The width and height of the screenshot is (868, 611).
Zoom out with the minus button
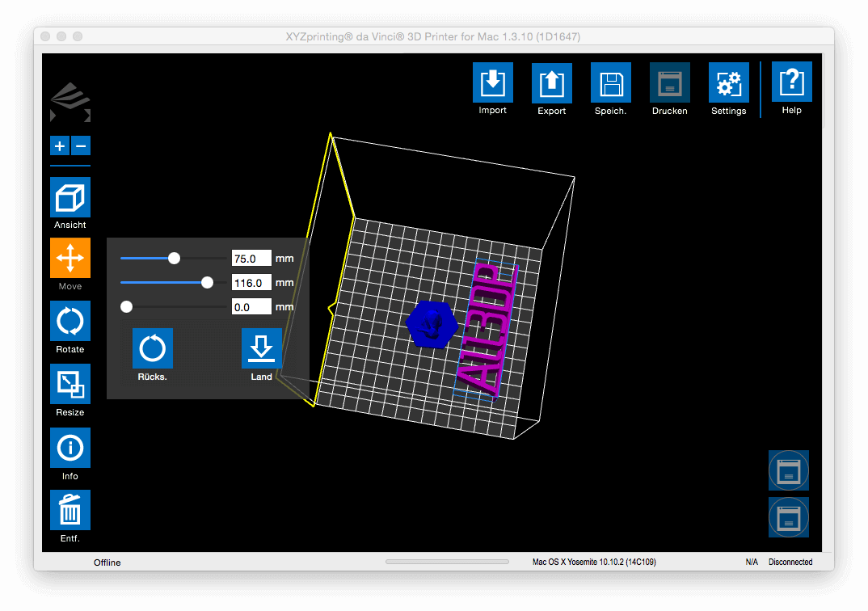coord(81,146)
